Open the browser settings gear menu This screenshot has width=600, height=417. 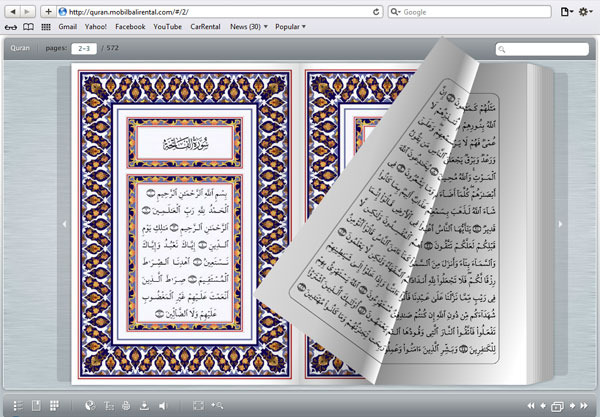coord(585,12)
